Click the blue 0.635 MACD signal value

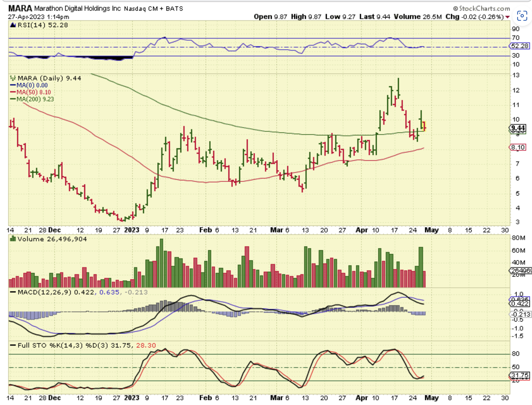coord(109,292)
